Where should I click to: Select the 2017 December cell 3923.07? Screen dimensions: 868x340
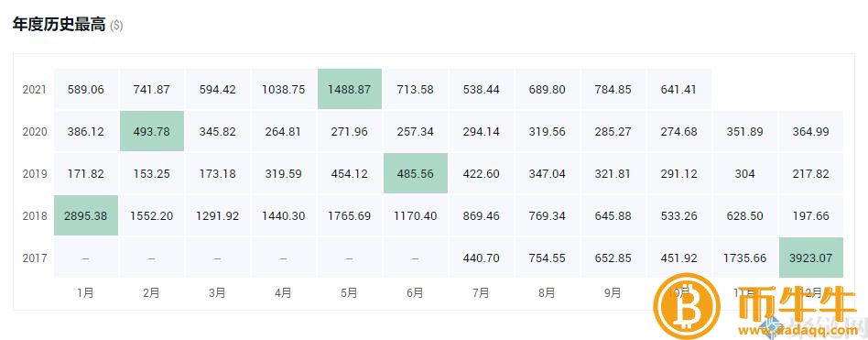[x=811, y=258]
